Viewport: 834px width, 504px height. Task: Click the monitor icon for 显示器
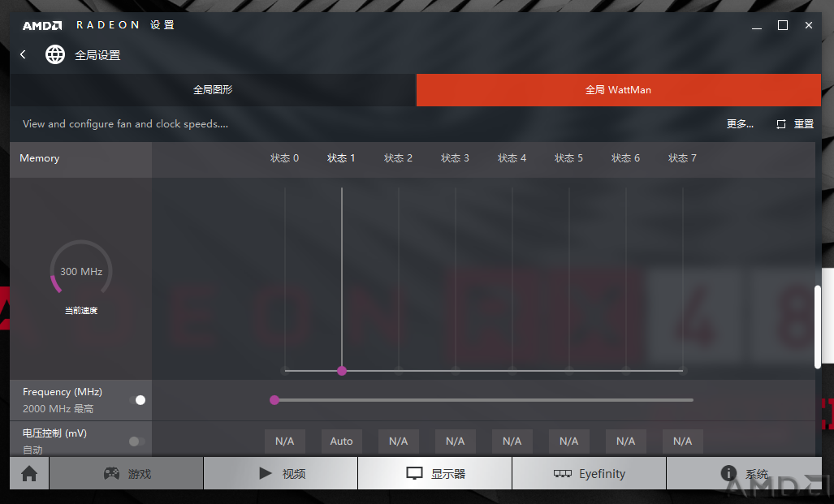pyautogui.click(x=414, y=473)
